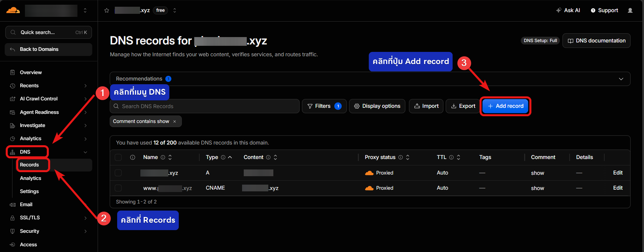
Task: Star the domain as favorite
Action: [x=107, y=10]
